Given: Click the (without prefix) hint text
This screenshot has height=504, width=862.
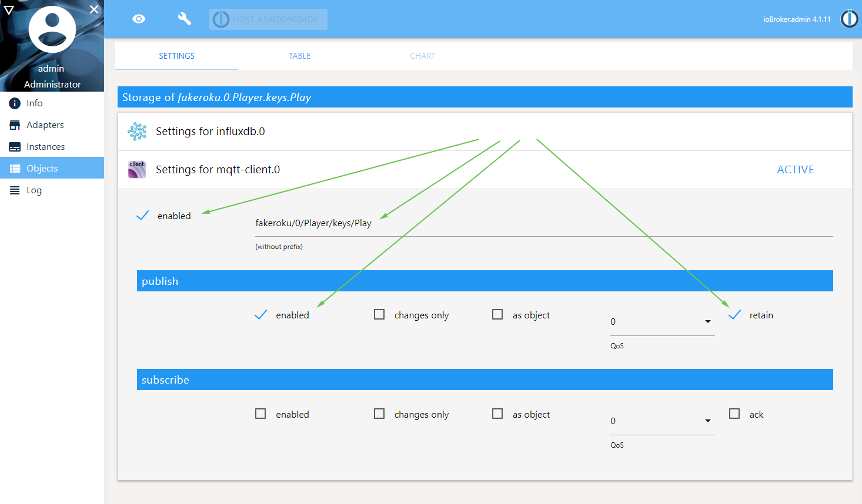Looking at the screenshot, I should (279, 247).
